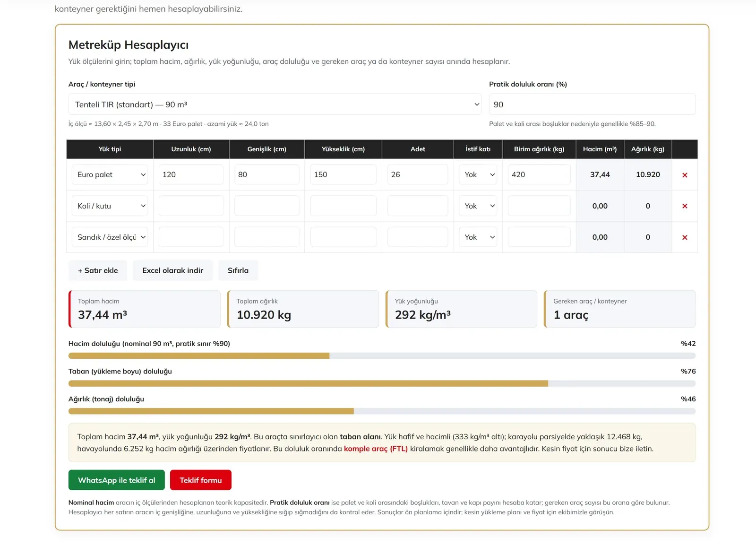Viewport: 756px width, 546px height.
Task: Edit the Uzunluk value 120 in Euro palet row
Action: [x=191, y=174]
